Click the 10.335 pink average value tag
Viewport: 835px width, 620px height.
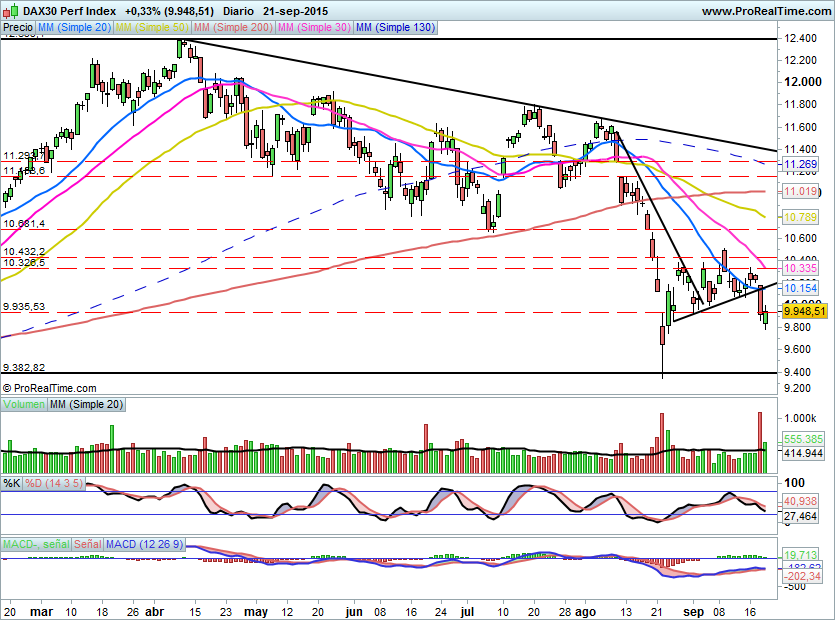click(800, 268)
